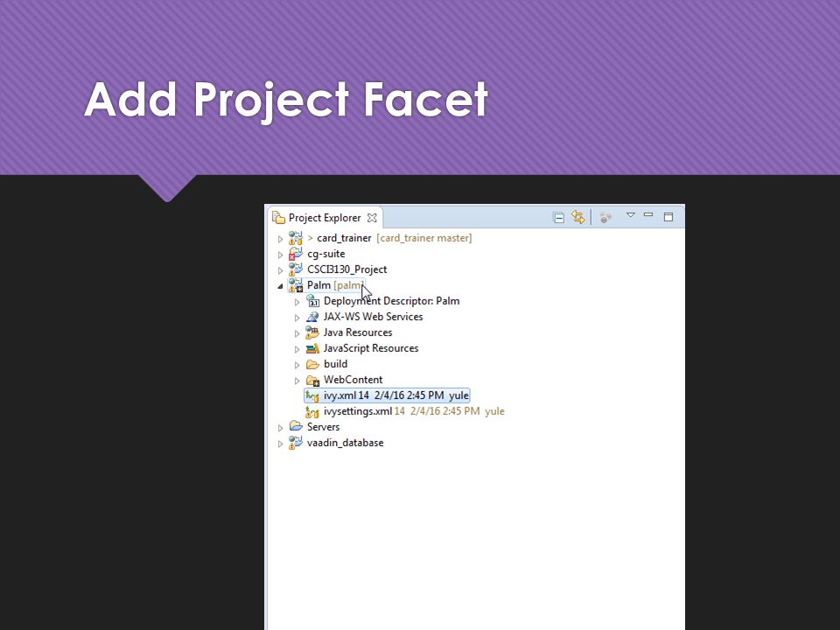This screenshot has height=630, width=840.
Task: Click the Deployment Descriptor 3.1 icon
Action: point(313,300)
